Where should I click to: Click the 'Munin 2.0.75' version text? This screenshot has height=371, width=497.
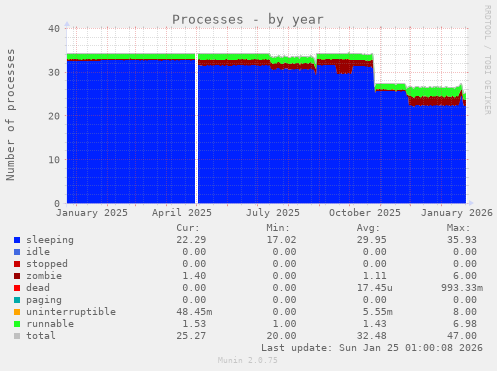(x=248, y=360)
